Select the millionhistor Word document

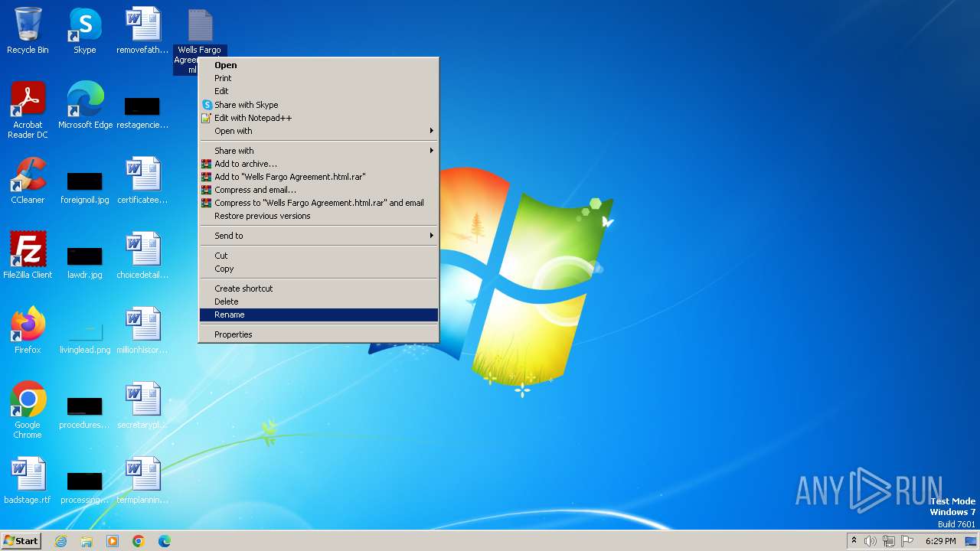[142, 331]
